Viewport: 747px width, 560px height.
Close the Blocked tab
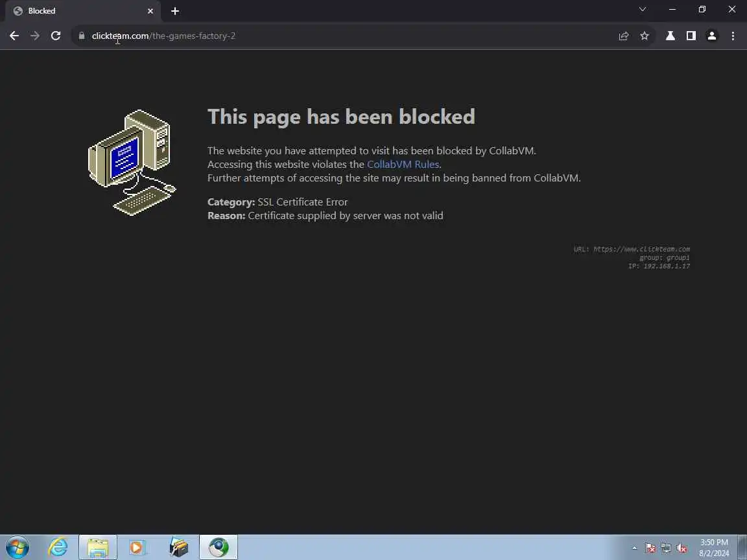click(150, 11)
